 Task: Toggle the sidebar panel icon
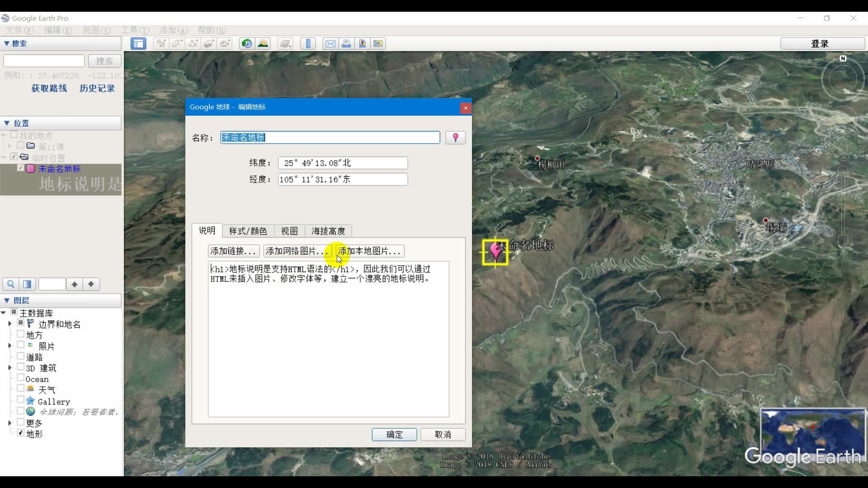click(x=138, y=43)
